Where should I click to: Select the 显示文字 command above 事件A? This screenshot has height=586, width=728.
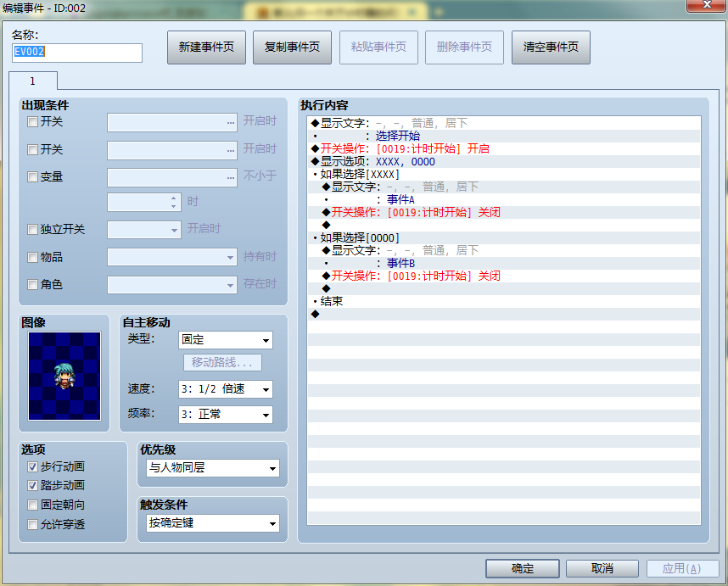(504, 187)
